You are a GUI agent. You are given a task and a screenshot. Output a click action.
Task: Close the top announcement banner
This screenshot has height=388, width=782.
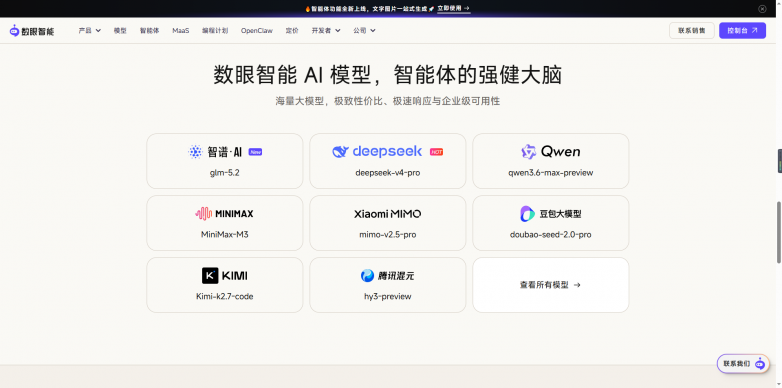762,8
